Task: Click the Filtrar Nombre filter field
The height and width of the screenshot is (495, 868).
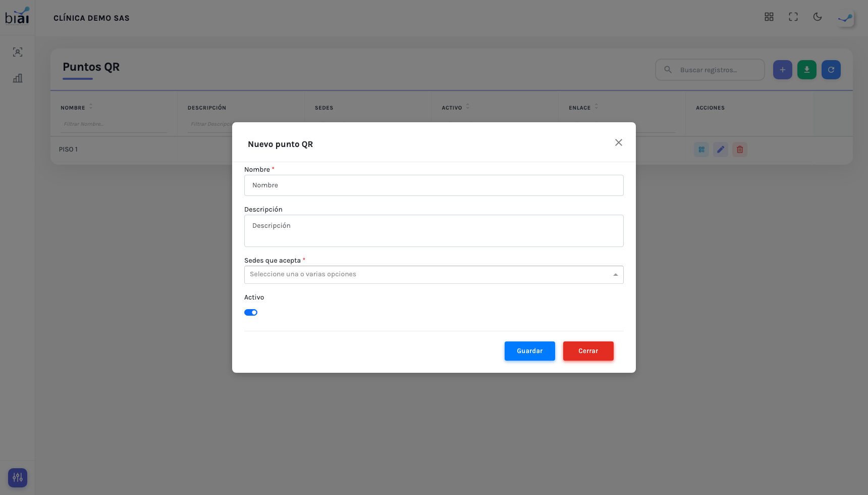Action: point(114,124)
